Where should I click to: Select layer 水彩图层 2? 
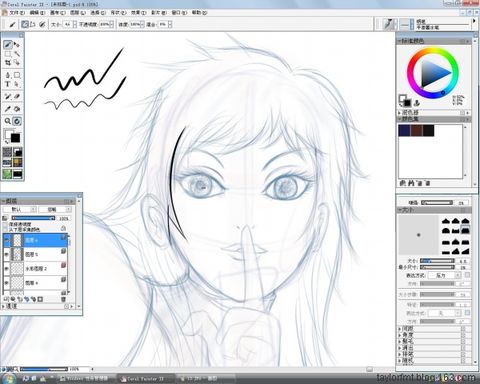tap(35, 268)
